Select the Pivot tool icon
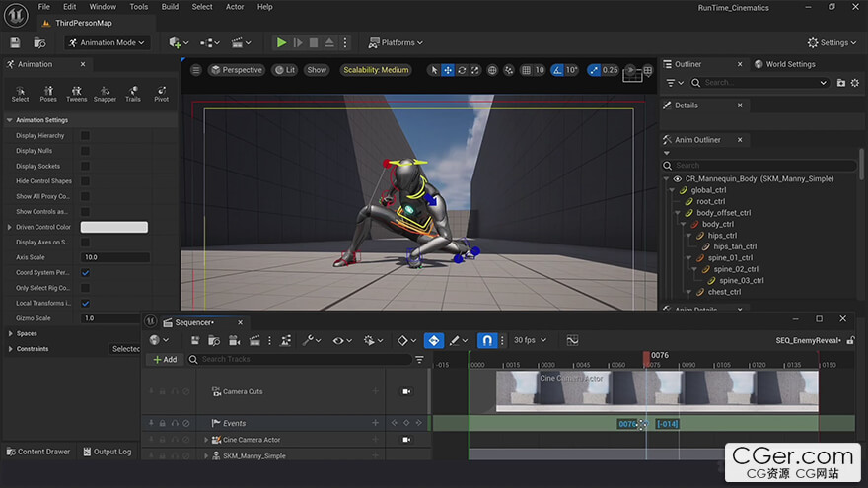 pyautogui.click(x=161, y=93)
